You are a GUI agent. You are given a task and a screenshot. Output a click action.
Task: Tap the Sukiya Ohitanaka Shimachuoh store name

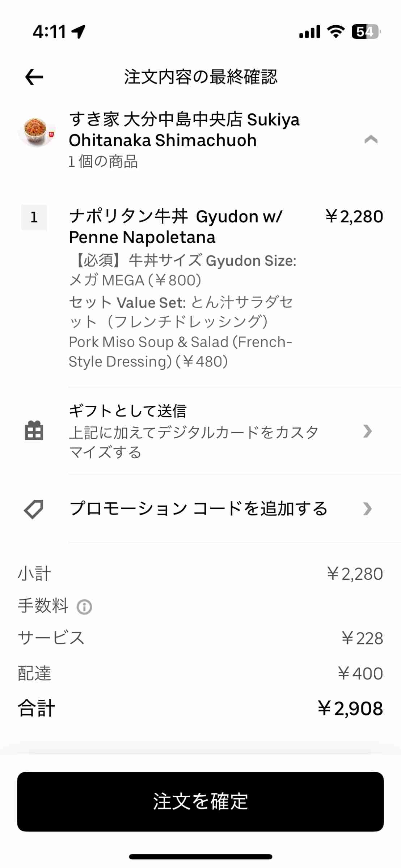point(184,130)
